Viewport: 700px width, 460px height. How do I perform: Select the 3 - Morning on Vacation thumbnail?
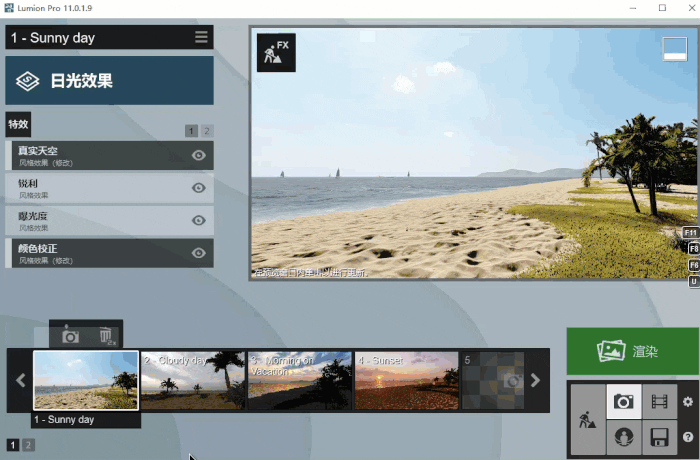[300, 380]
